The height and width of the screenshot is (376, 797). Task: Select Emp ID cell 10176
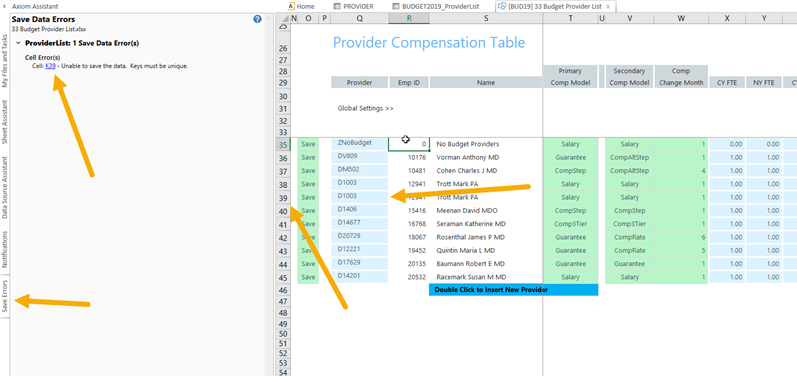click(x=409, y=158)
